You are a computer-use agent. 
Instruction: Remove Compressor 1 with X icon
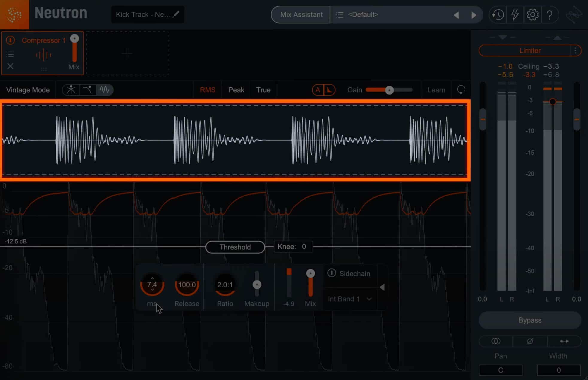click(x=10, y=66)
